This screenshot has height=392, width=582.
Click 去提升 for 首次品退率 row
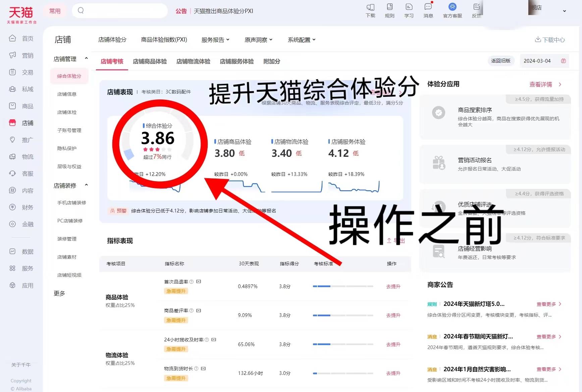[x=393, y=286]
